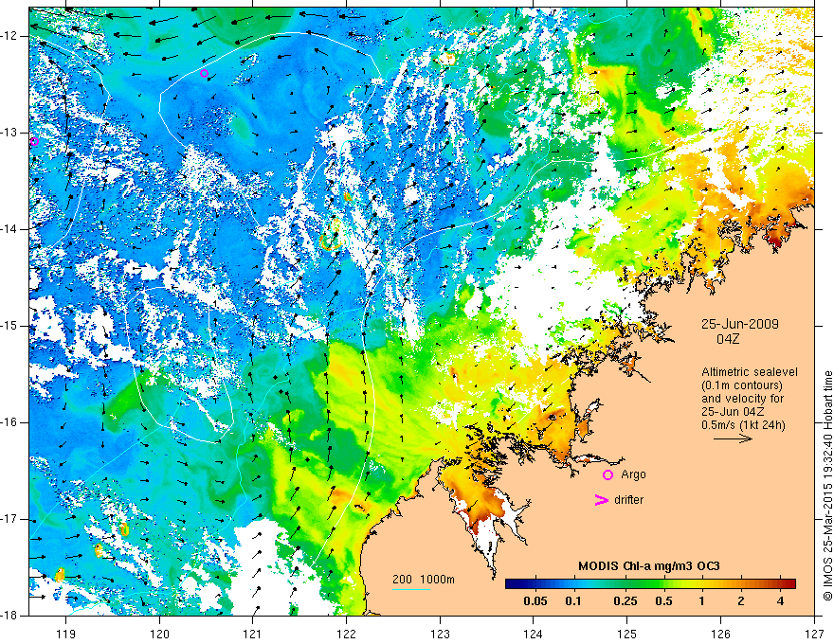Click the date text '25-Jun-2009'
Viewport: 834px width, 644px height.
(x=740, y=324)
